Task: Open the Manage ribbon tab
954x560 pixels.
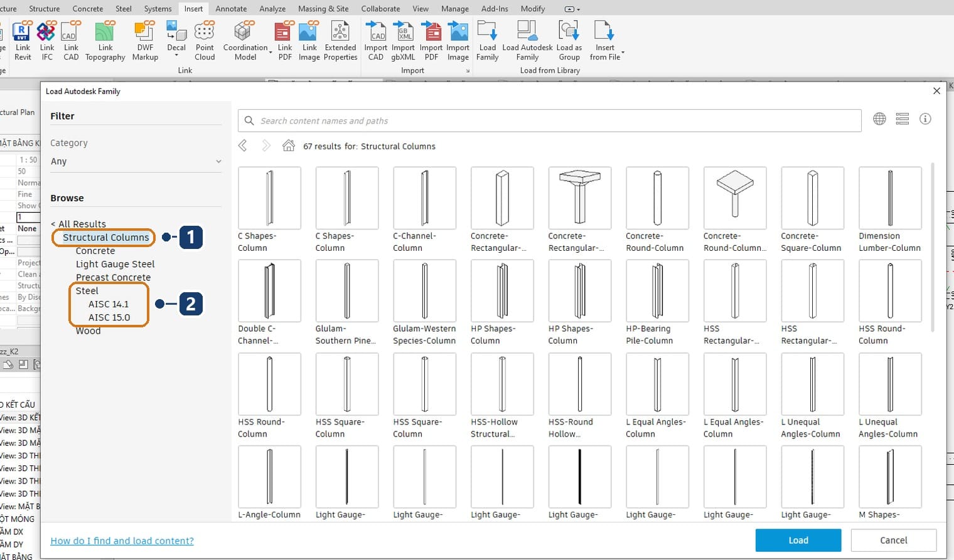Action: tap(455, 9)
